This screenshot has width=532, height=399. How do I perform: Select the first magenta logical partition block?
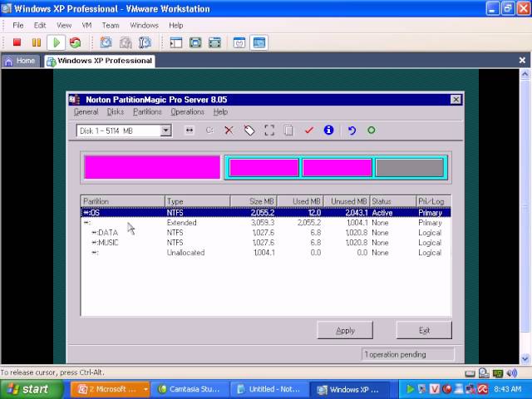pyautogui.click(x=264, y=168)
